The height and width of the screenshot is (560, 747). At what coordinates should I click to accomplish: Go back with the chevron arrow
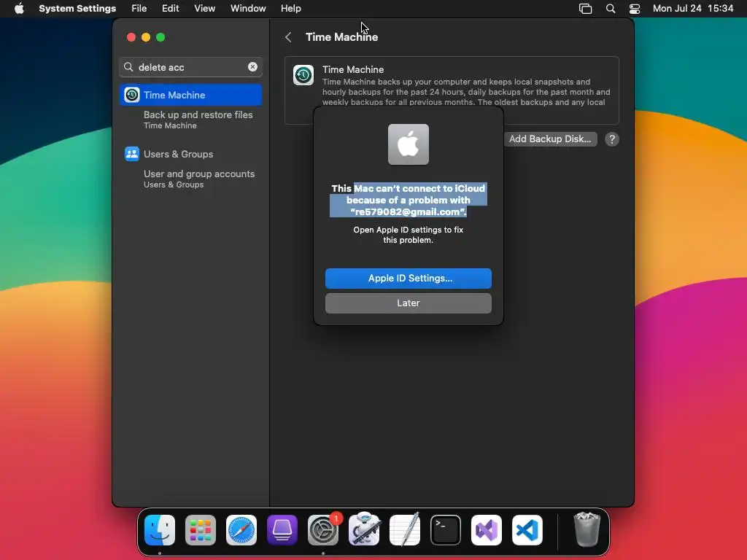(288, 37)
